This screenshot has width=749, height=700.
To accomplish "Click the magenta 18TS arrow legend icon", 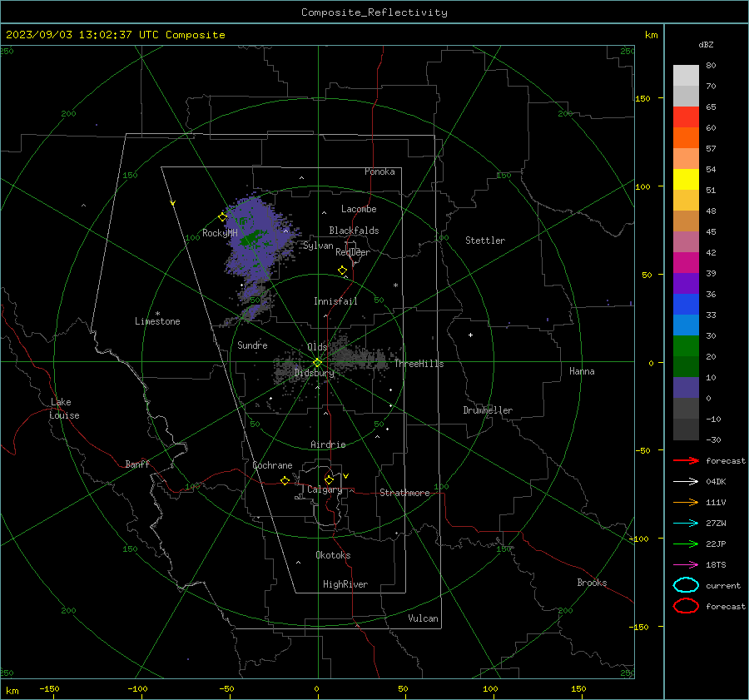I will pyautogui.click(x=686, y=565).
